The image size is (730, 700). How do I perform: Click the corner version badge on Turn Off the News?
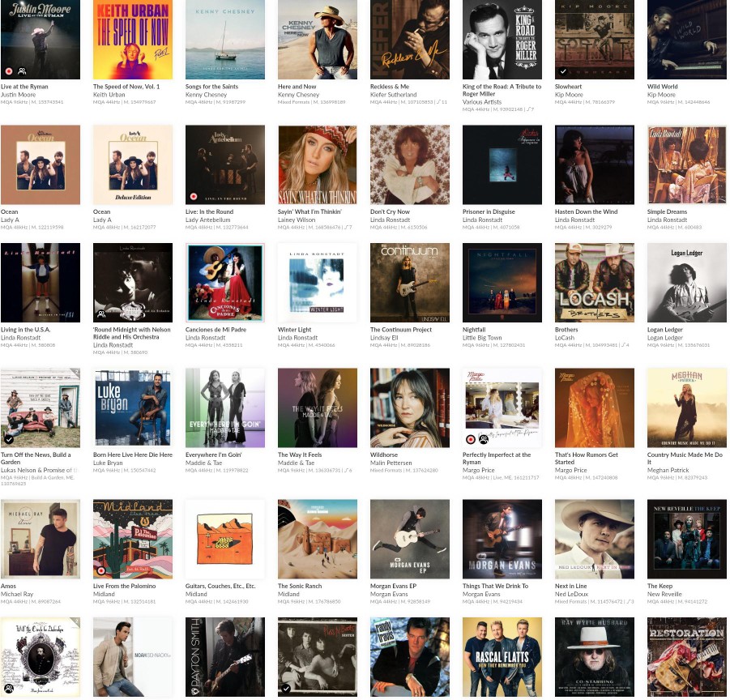[76, 373]
